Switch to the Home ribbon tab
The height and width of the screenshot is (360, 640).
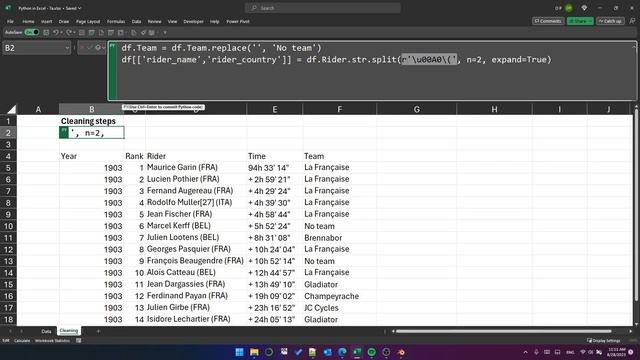coord(28,21)
